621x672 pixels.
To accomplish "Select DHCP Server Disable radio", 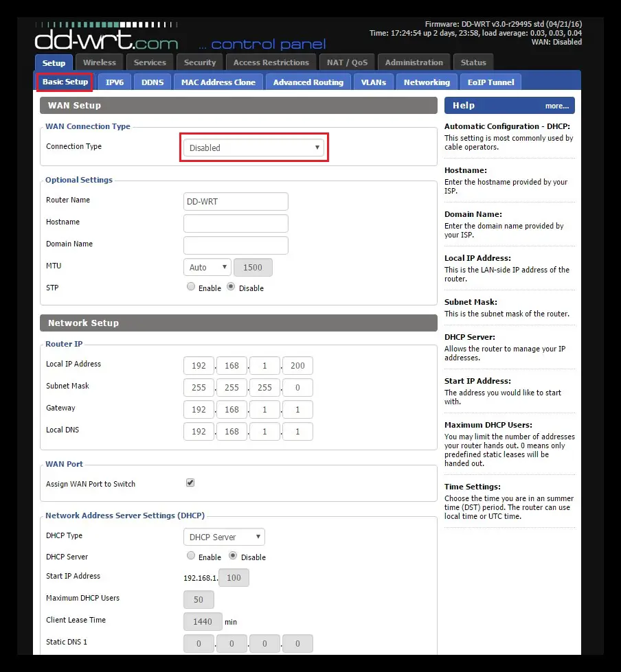I will pyautogui.click(x=233, y=556).
